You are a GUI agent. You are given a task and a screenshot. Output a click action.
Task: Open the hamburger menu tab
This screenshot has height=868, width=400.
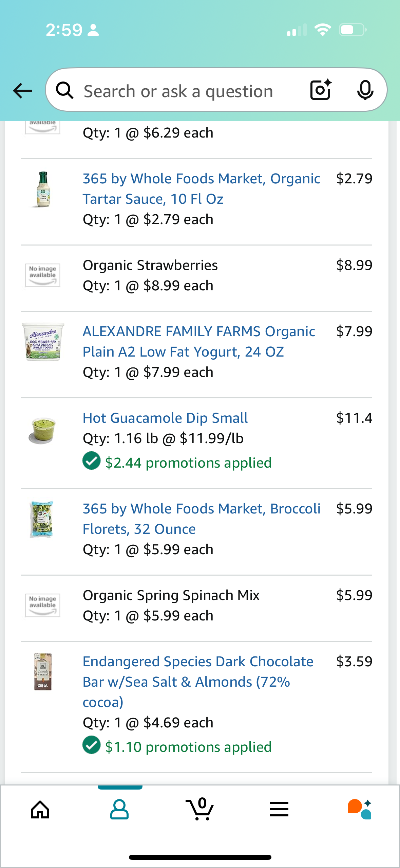(x=279, y=810)
